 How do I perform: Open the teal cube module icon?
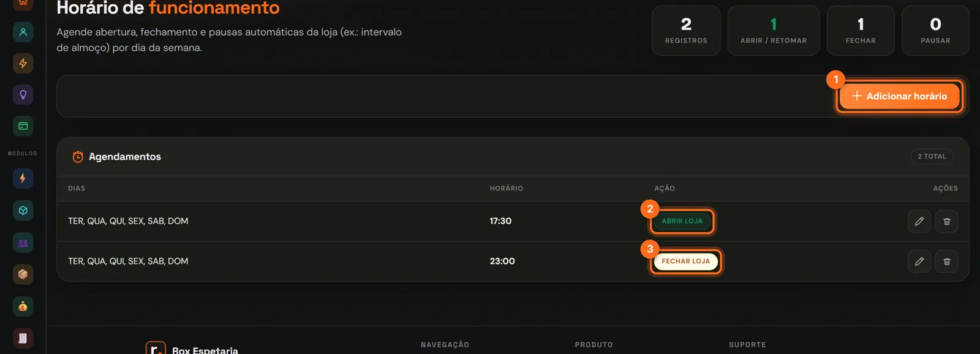click(23, 210)
